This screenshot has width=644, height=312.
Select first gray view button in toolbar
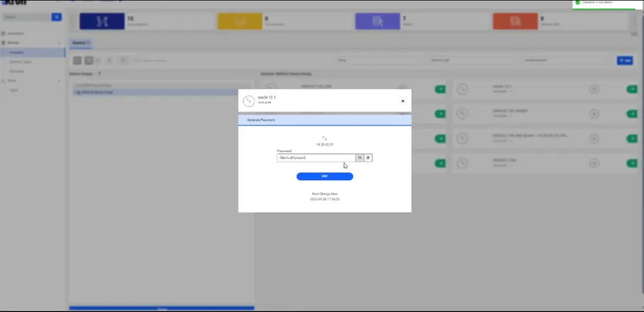77,60
